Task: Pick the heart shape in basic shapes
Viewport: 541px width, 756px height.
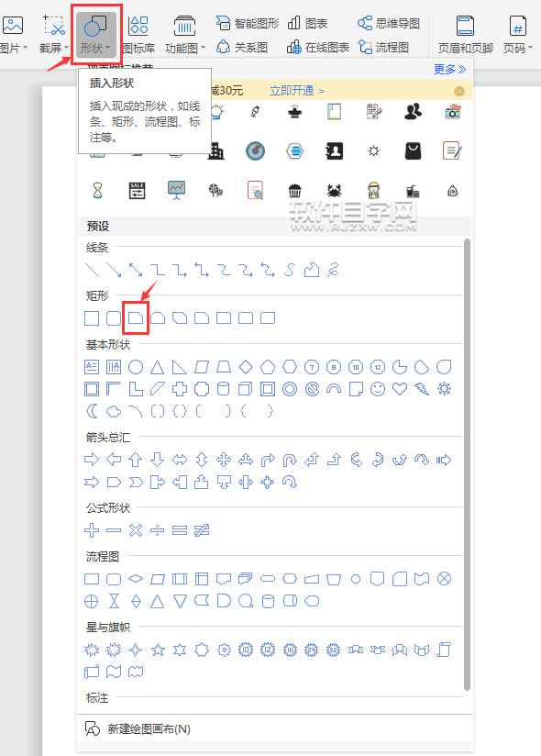Action: (400, 389)
